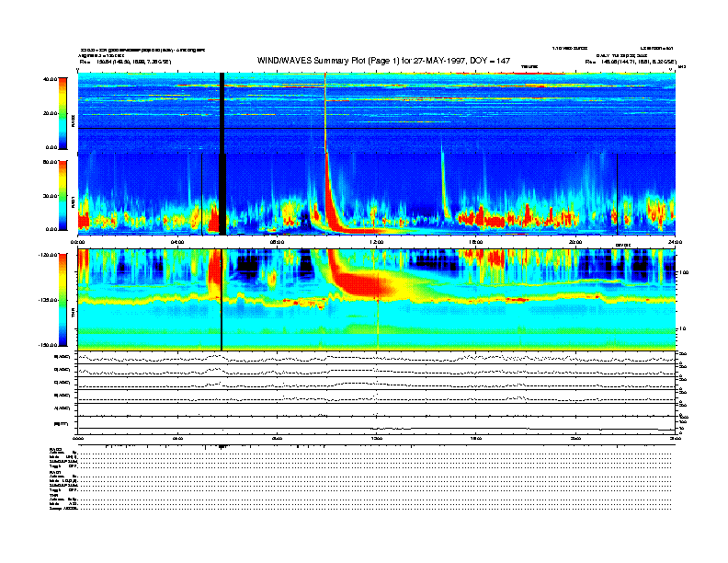Select the 40.00 value on RAD2 scale
The width and height of the screenshot is (728, 563).
pos(50,79)
